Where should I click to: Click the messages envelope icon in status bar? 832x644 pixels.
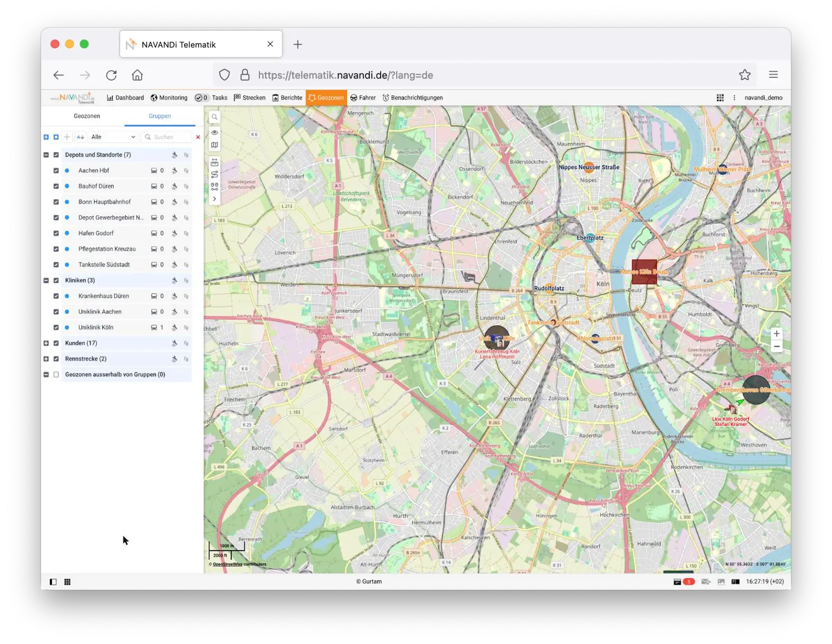[706, 582]
